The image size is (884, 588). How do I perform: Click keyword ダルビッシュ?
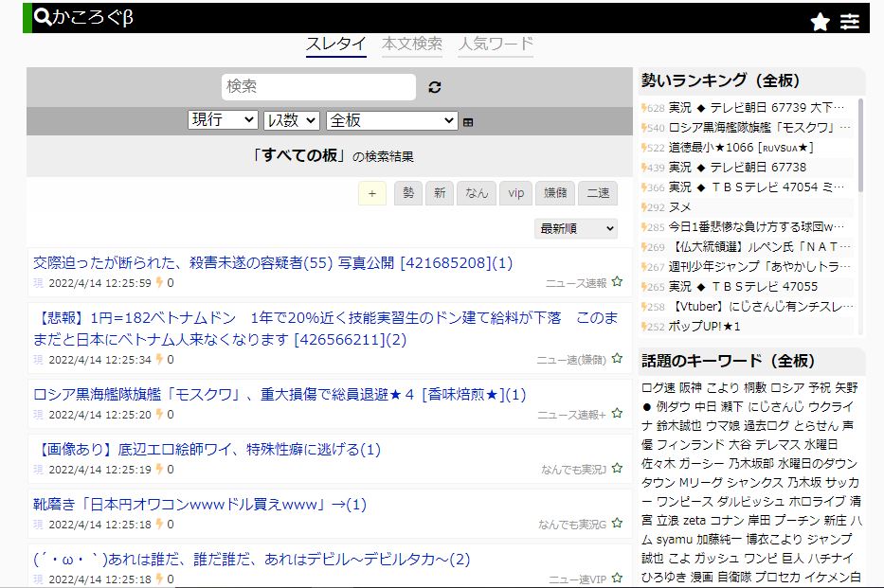750,501
